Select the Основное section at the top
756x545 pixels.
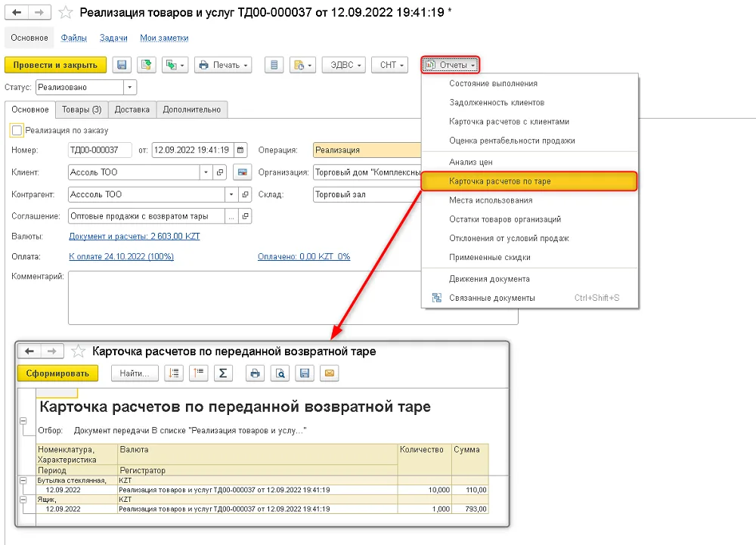point(29,38)
